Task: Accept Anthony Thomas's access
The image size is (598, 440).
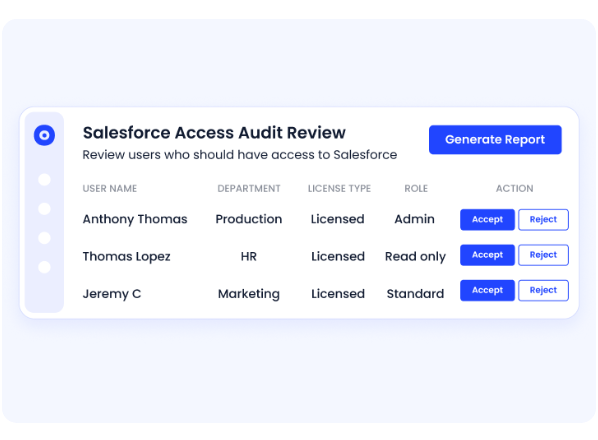Action: (x=487, y=220)
